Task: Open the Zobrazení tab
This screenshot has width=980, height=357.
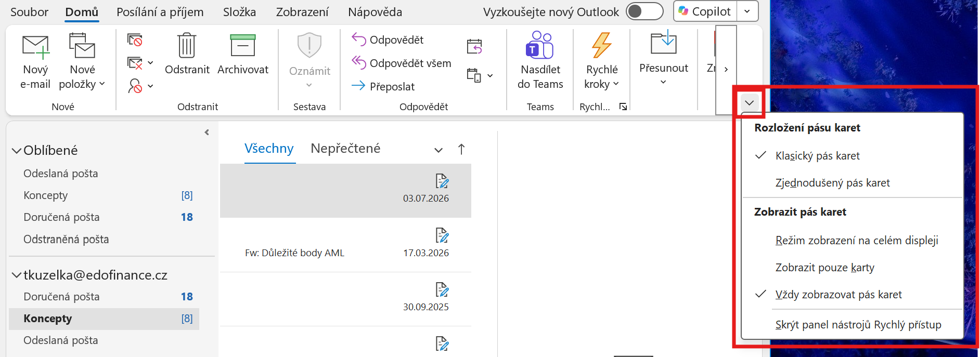Action: coord(302,12)
